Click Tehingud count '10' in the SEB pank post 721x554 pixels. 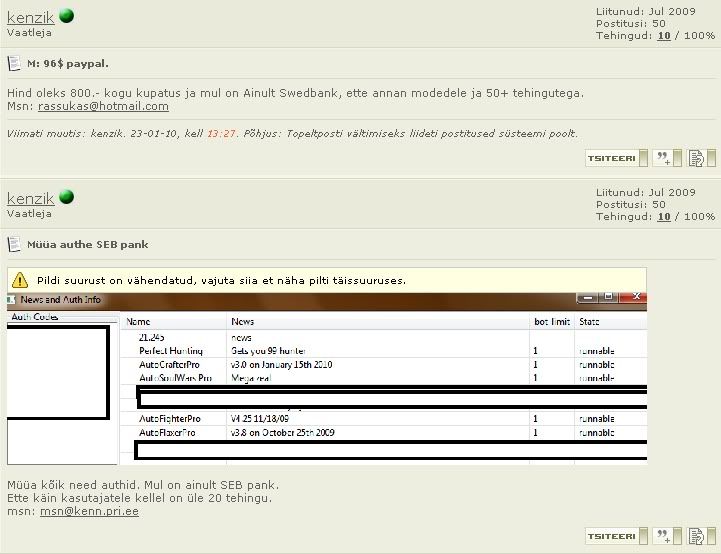pyautogui.click(x=663, y=217)
